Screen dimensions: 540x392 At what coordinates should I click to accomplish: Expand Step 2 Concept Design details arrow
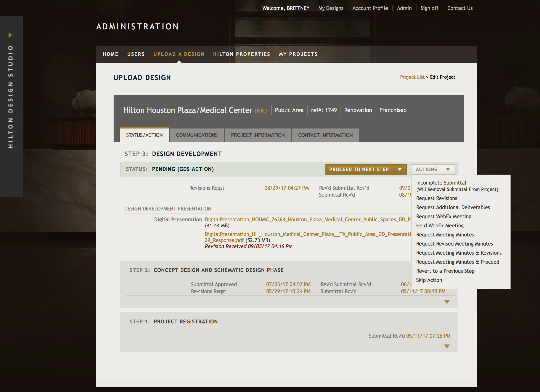[x=447, y=302]
